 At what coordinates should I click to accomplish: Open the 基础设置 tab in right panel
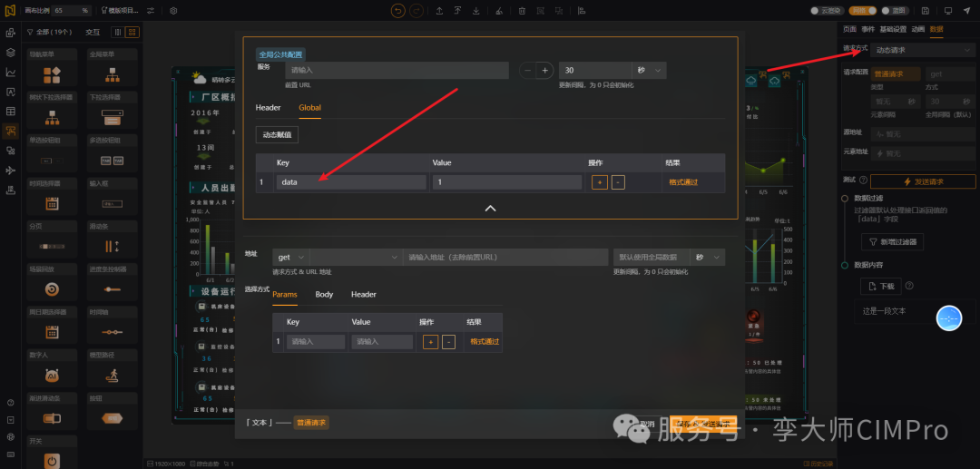(893, 29)
